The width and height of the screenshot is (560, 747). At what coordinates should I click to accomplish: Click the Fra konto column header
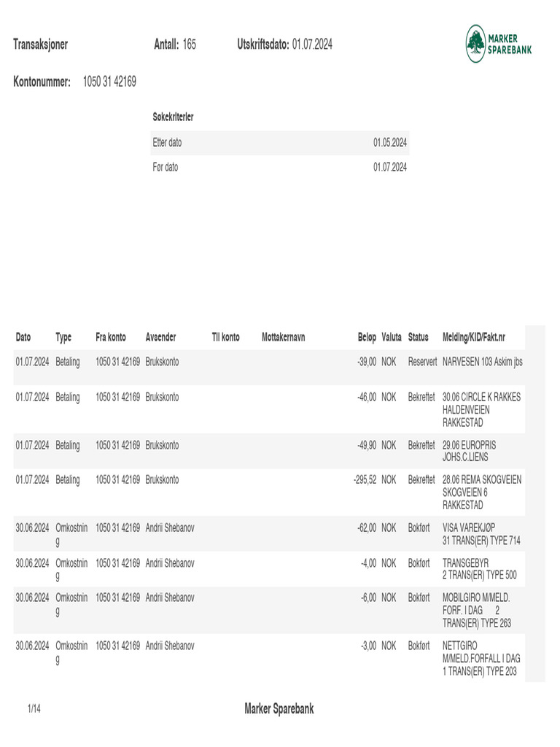click(111, 338)
